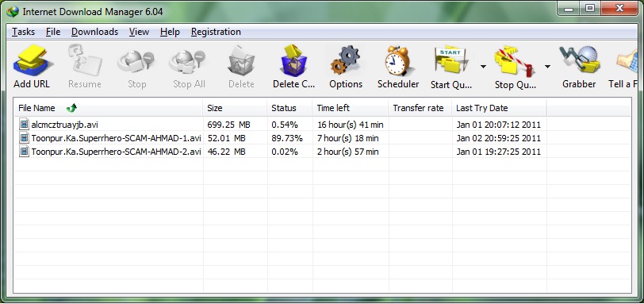Click the 0.54% status value
Image resolution: width=644 pixels, height=304 pixels.
(x=285, y=125)
